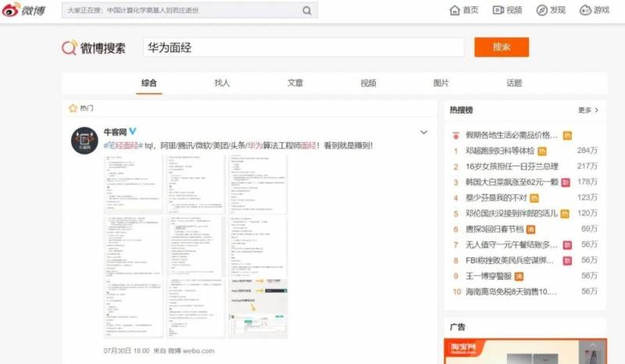Click the new badge beside FBI称挫败美民兵密谋
Image resolution: width=625 pixels, height=364 pixels.
coord(567,261)
